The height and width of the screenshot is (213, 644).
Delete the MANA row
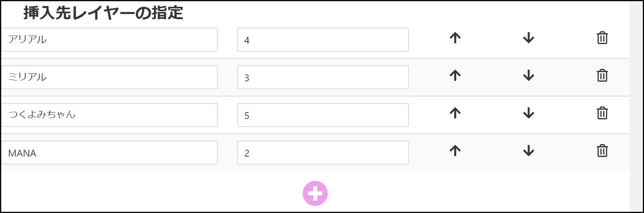[602, 151]
